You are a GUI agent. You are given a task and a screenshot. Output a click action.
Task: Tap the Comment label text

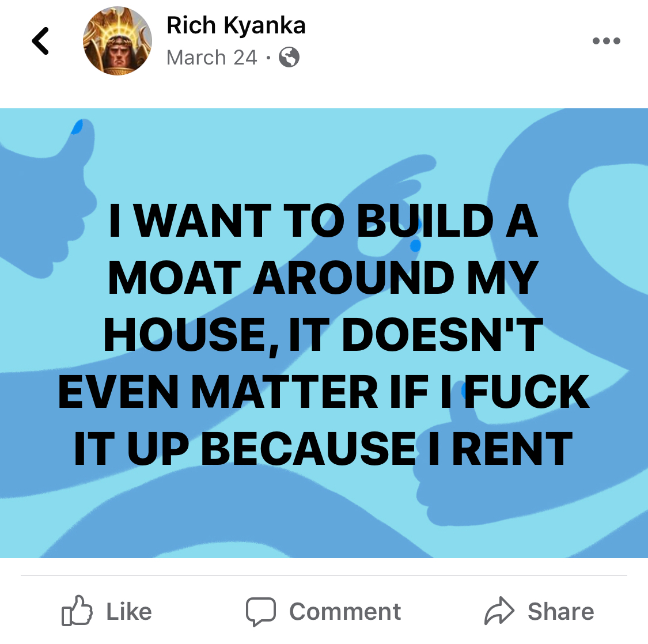tap(345, 611)
